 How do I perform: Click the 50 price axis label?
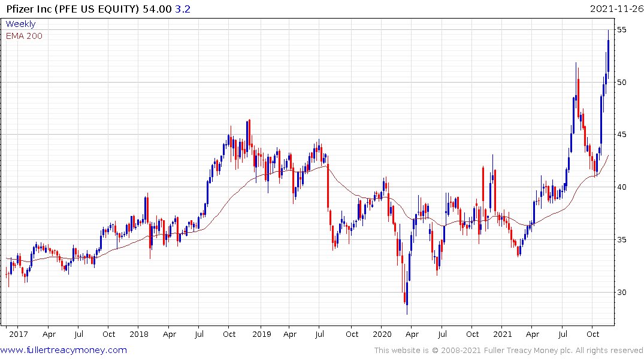point(621,82)
